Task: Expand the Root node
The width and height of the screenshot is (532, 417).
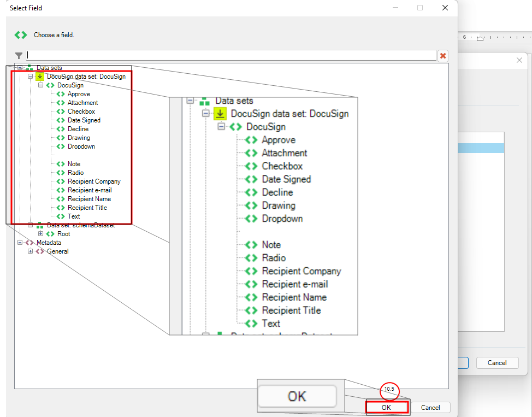Action: tap(41, 233)
